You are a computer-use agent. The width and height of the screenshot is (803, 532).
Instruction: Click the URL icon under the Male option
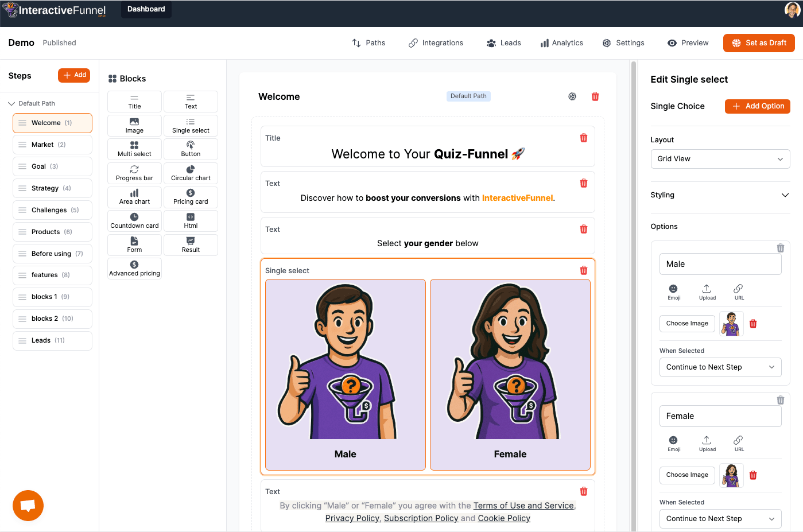point(738,292)
